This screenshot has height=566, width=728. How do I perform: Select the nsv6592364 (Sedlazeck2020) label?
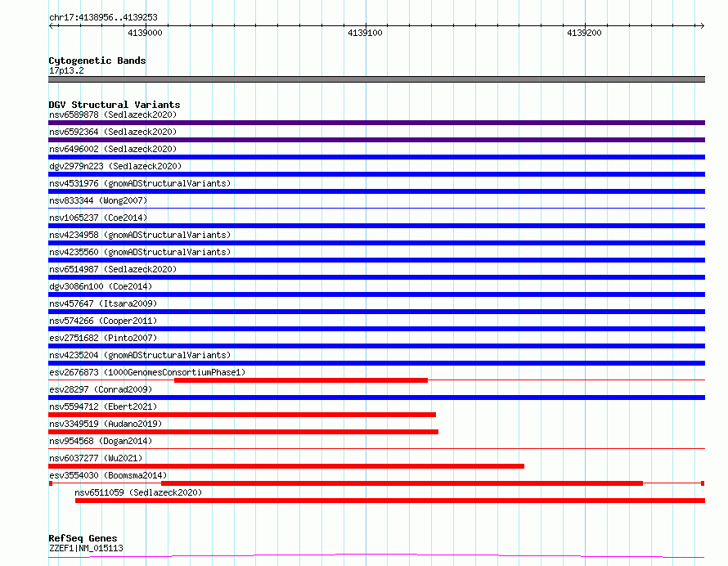(x=113, y=132)
